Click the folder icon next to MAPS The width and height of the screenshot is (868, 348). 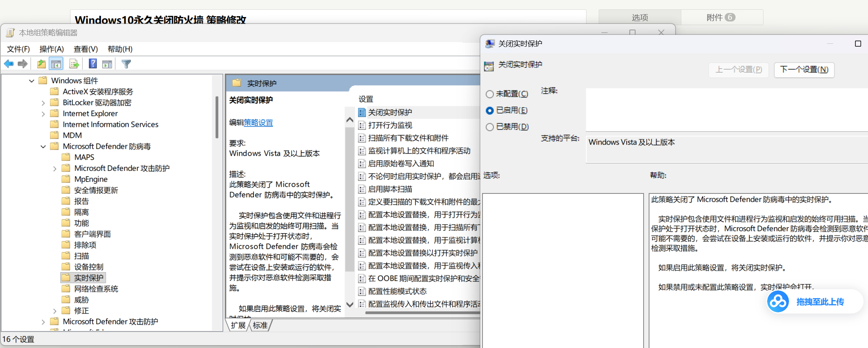pos(66,157)
